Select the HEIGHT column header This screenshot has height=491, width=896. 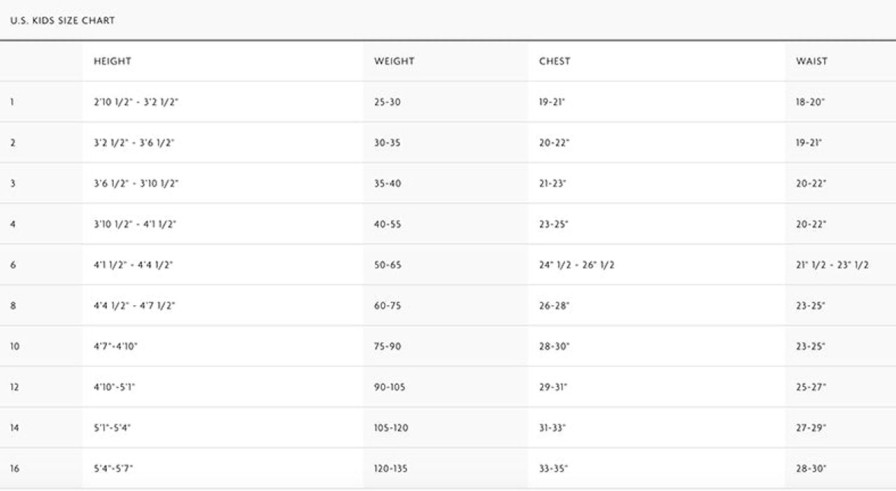click(112, 61)
